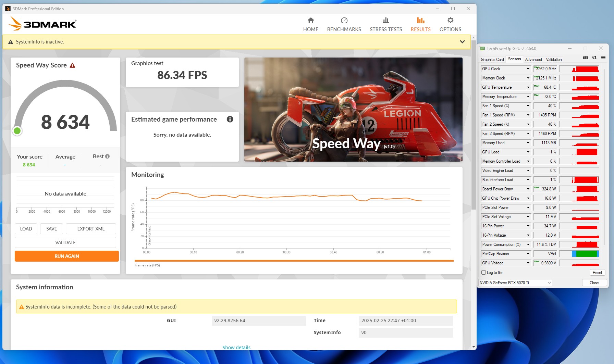
Task: Click the GPU-Z refresh icon
Action: (x=594, y=58)
